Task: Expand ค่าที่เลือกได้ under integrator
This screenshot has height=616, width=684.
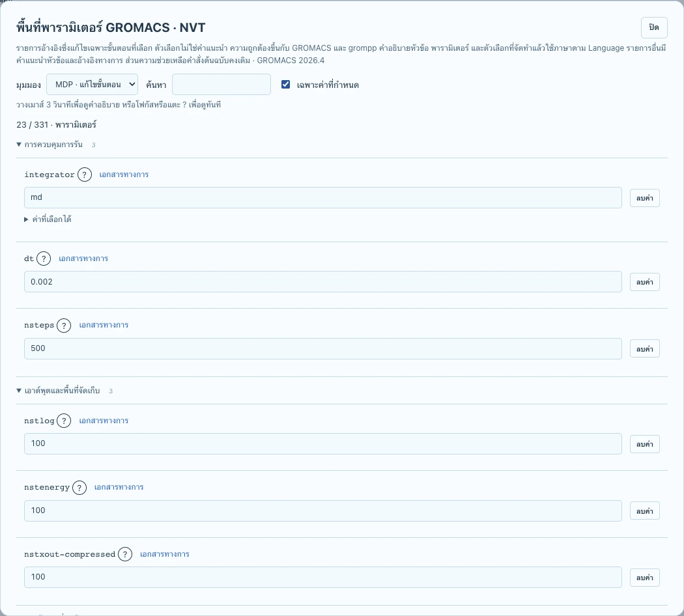Action: [48, 219]
